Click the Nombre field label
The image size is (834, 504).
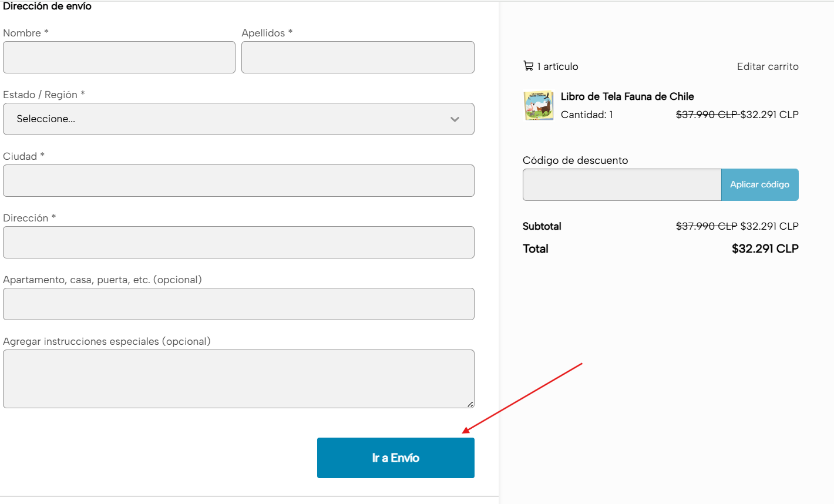[x=22, y=33]
